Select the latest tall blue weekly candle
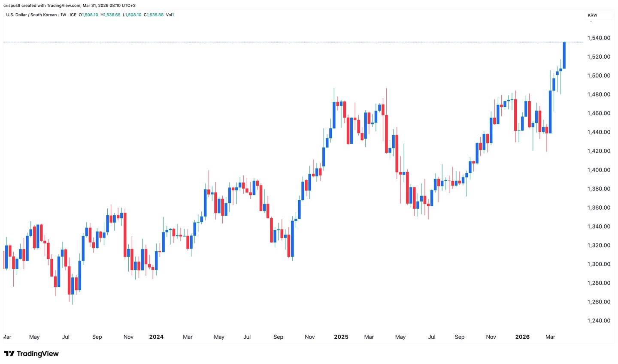 click(564, 55)
